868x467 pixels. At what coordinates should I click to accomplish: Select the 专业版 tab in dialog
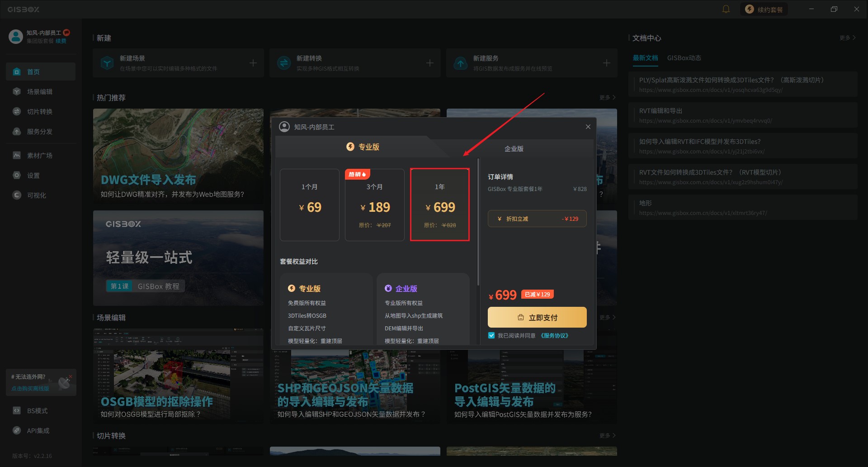363,147
